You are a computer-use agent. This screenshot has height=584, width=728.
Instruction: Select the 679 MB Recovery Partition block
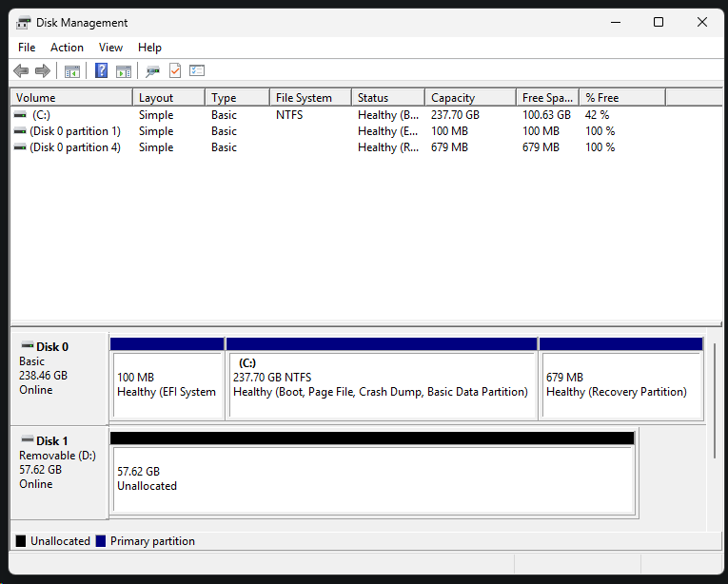pyautogui.click(x=620, y=384)
